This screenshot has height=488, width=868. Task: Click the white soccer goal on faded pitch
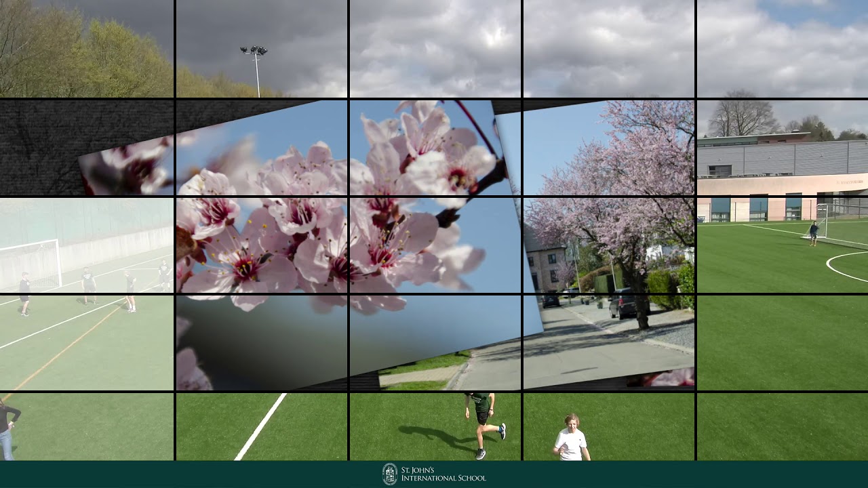click(31, 266)
